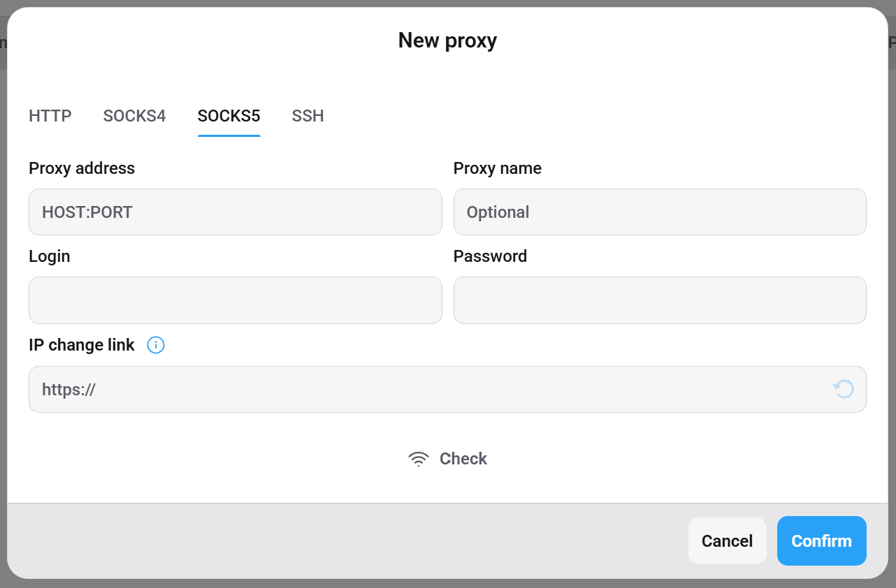Click the info icon beside IP change link
896x588 pixels.
point(156,345)
